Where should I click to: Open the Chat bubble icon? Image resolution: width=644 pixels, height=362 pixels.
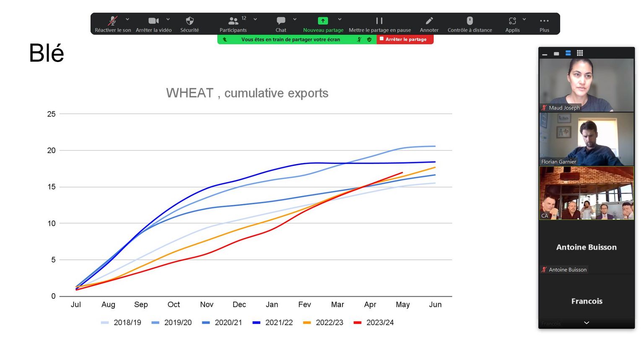(x=281, y=21)
